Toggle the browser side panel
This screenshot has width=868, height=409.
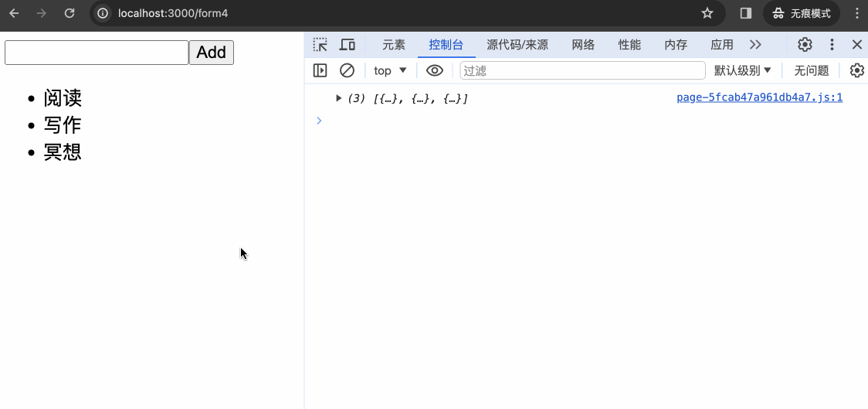point(746,13)
